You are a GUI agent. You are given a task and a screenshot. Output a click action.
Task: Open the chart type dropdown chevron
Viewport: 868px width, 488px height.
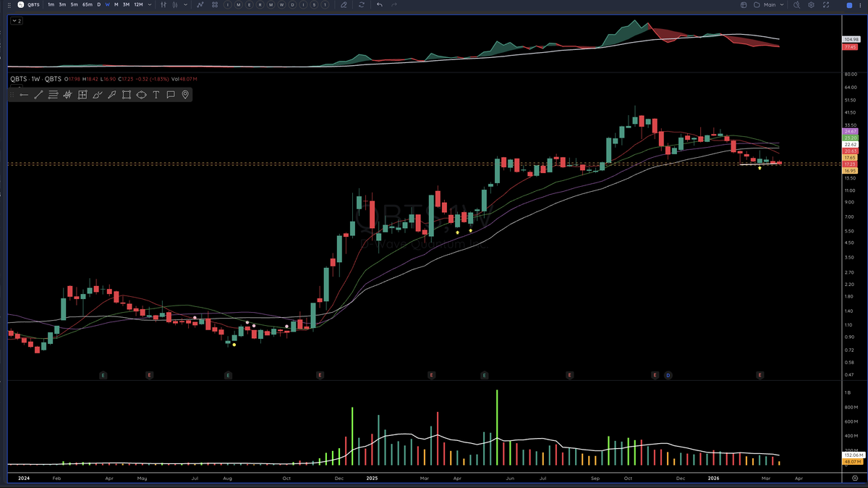point(186,5)
